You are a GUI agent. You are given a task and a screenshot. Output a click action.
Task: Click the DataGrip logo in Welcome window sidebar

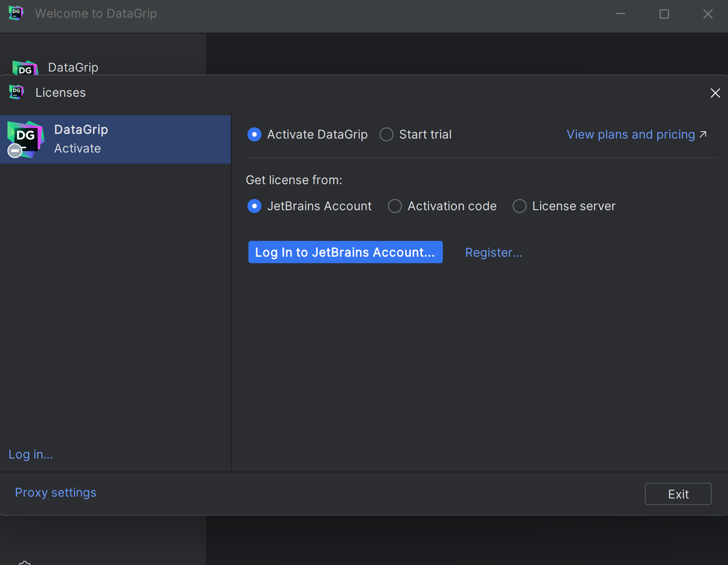pos(25,68)
